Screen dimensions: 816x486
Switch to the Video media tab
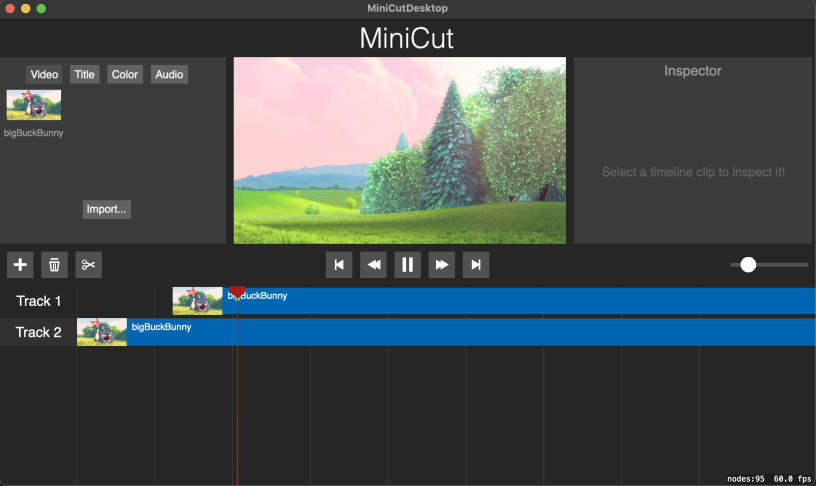click(44, 74)
